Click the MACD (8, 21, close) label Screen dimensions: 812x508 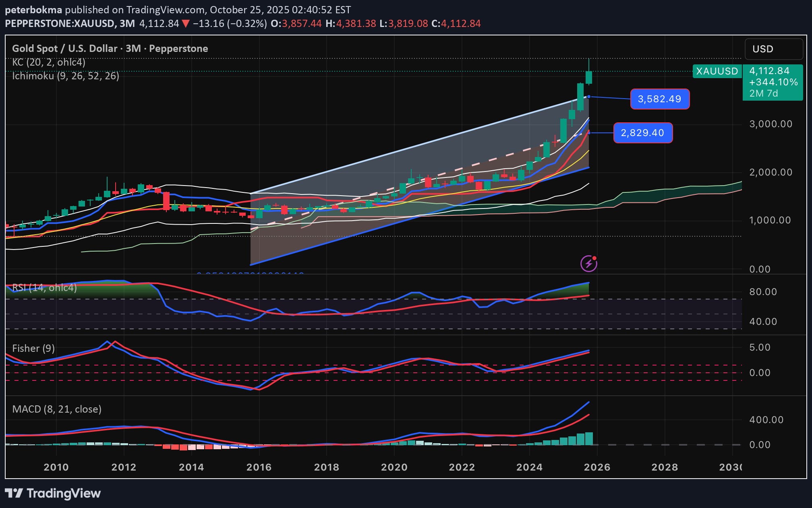coord(57,409)
